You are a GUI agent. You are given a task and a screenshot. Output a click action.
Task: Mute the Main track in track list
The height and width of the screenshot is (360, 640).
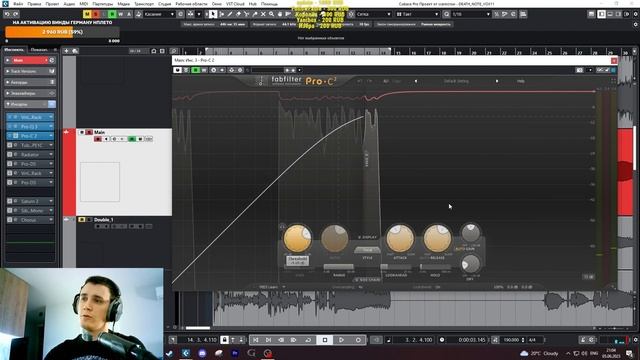pyautogui.click(x=82, y=132)
